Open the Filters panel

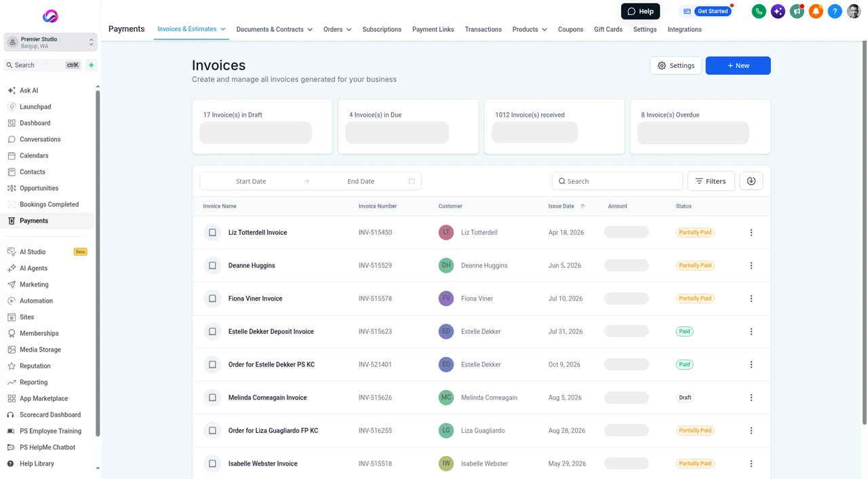711,181
